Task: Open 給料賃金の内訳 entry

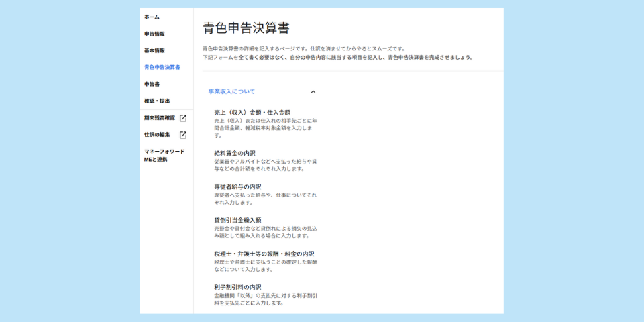Action: pyautogui.click(x=235, y=153)
